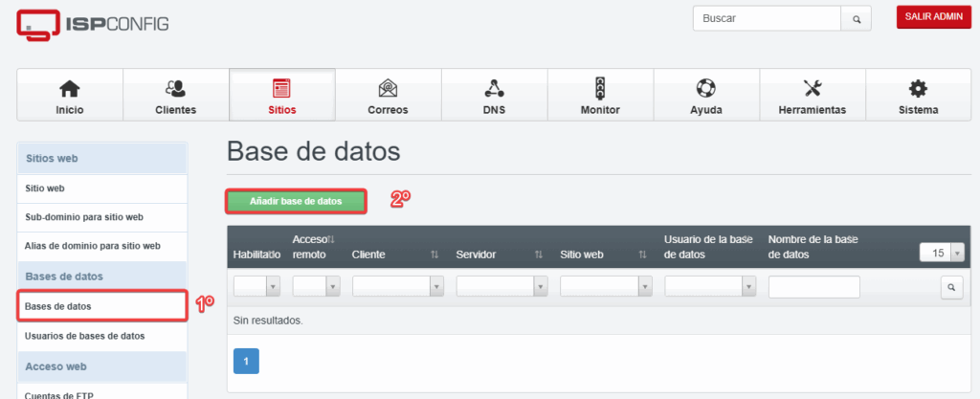Sort by Habilitado column header
This screenshot has width=980, height=399.
pyautogui.click(x=256, y=255)
